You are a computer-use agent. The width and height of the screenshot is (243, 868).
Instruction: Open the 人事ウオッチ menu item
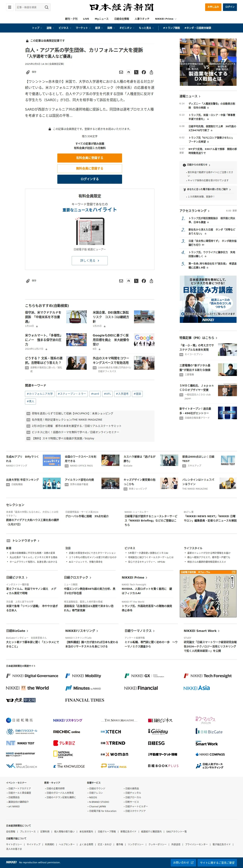click(142, 19)
